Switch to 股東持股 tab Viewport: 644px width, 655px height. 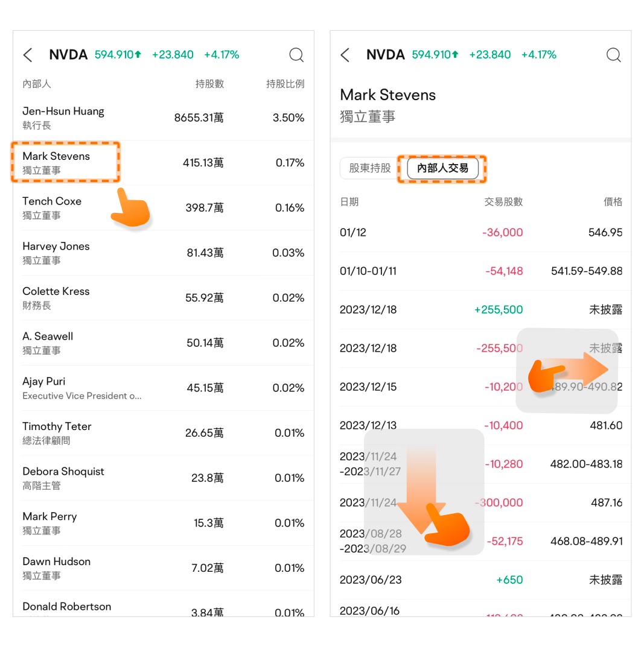370,168
